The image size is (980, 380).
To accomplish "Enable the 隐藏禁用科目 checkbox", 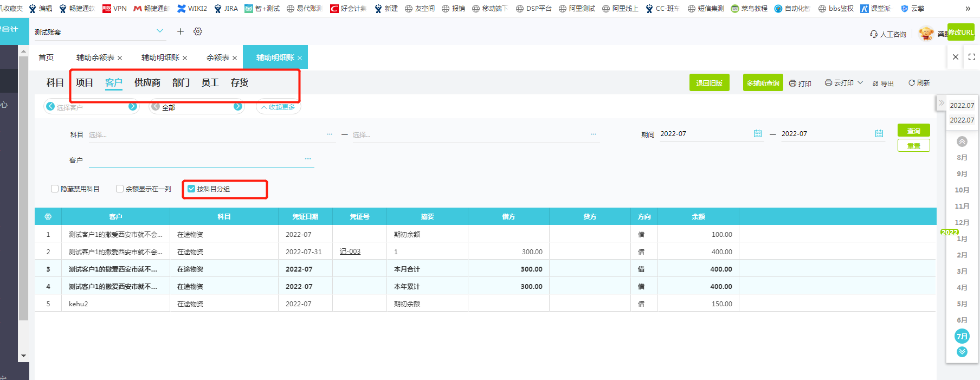I will (55, 189).
